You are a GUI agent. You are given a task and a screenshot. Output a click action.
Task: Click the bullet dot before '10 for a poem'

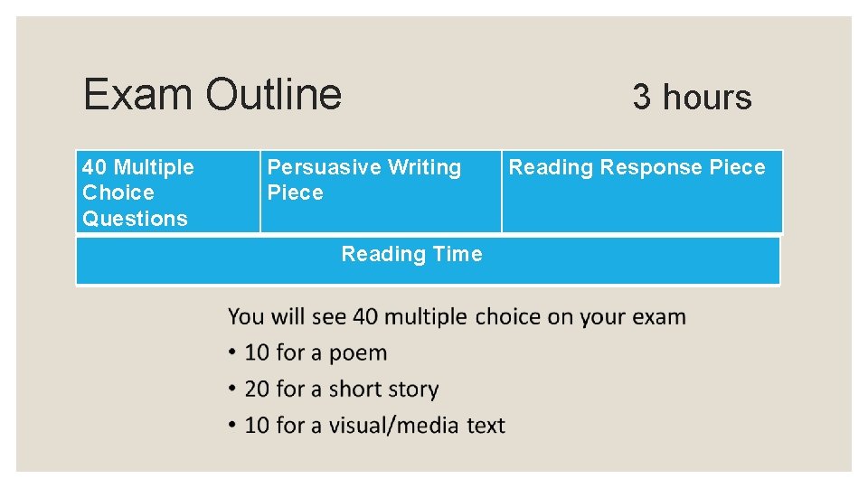point(232,353)
